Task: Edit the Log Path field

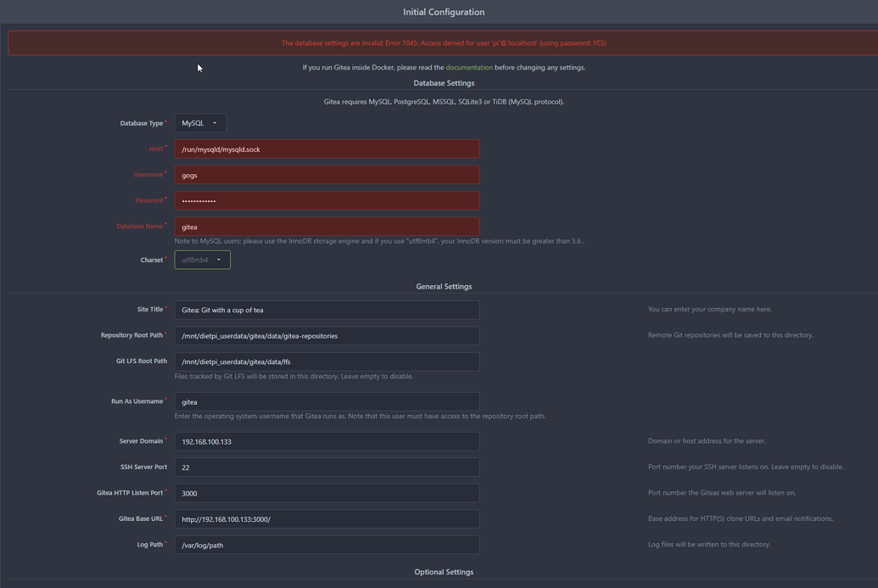Action: tap(327, 545)
